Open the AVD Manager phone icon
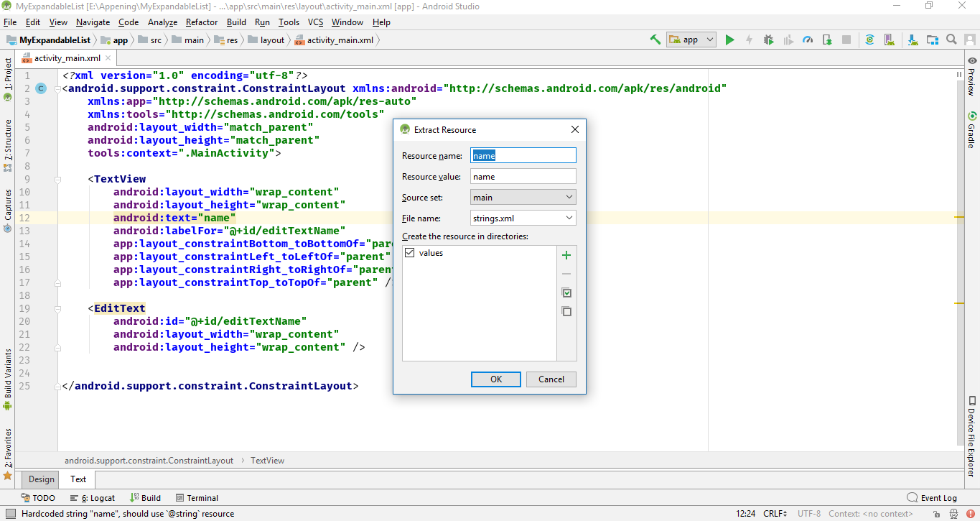The image size is (980, 521). pos(890,40)
